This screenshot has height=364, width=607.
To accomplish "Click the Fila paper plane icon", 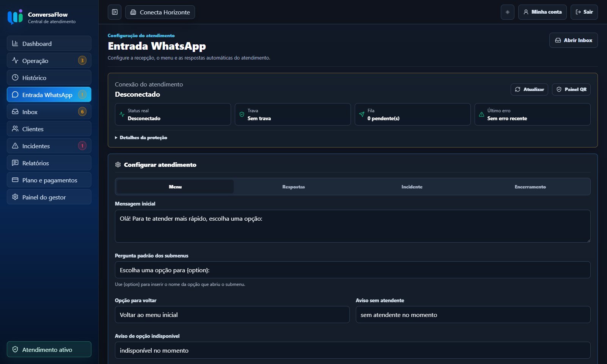I will pyautogui.click(x=362, y=114).
